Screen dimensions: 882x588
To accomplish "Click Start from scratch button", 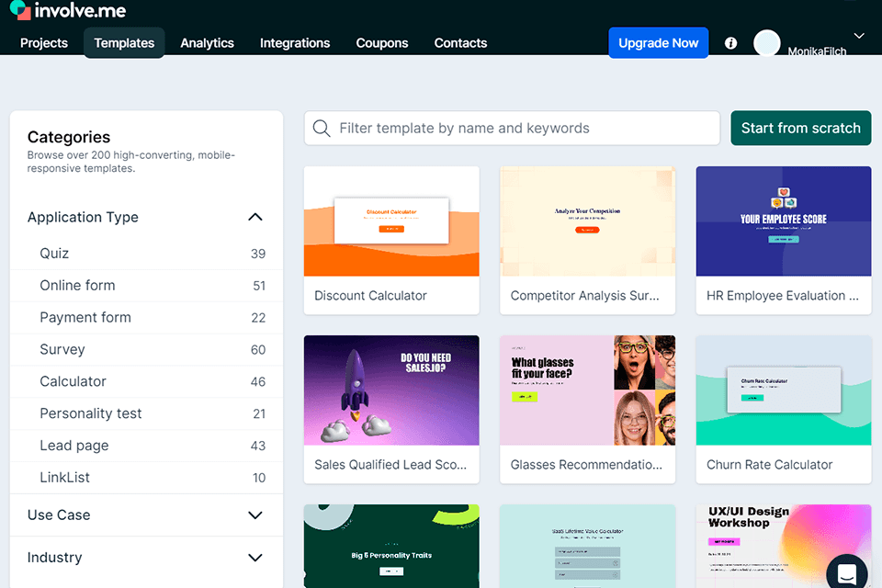I will point(801,129).
